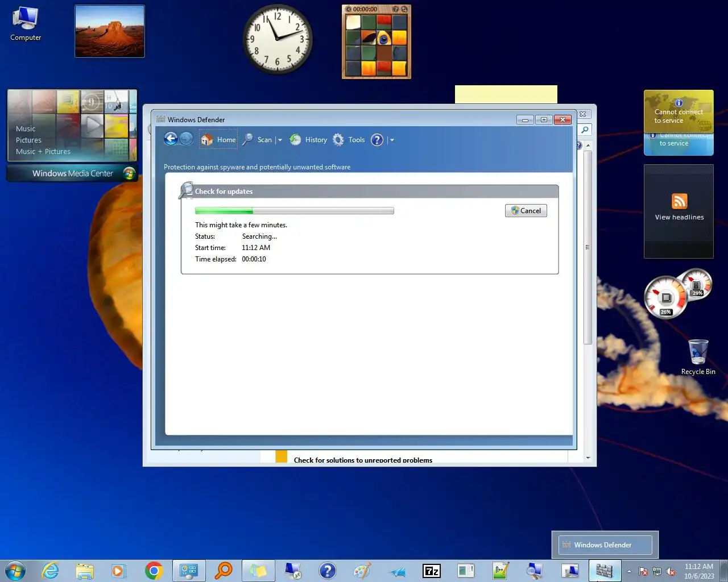This screenshot has height=582, width=728.
Task: Show hidden system tray icons
Action: point(629,571)
